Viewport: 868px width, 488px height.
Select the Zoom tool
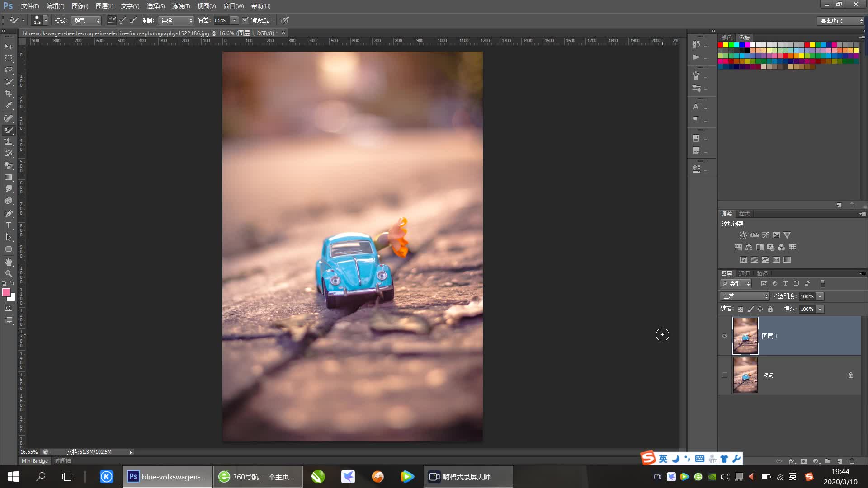(x=9, y=273)
